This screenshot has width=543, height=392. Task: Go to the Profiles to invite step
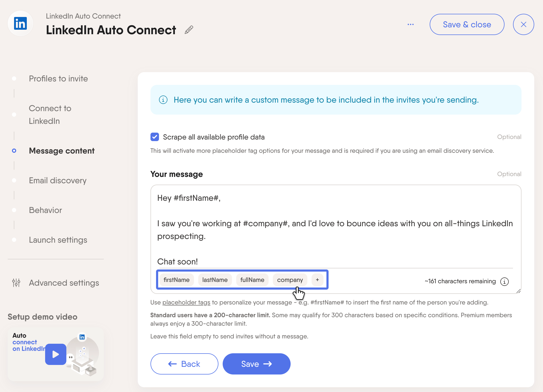pos(58,79)
